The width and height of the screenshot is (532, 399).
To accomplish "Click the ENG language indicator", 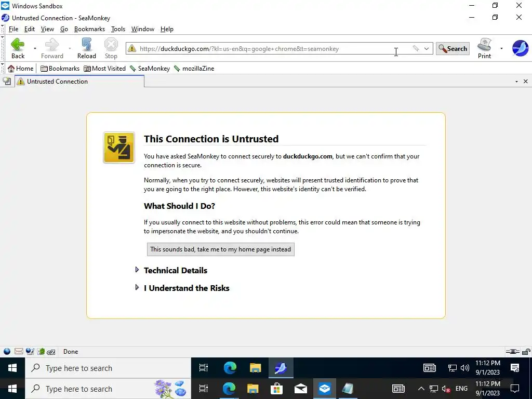I will (x=461, y=389).
